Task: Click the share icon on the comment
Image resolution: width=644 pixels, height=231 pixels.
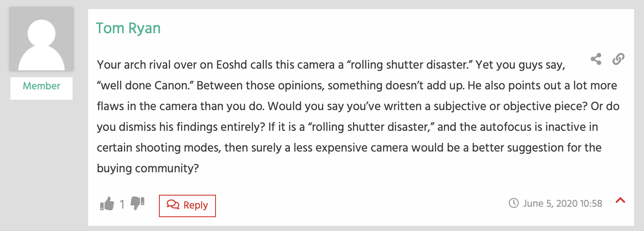Action: tap(596, 59)
